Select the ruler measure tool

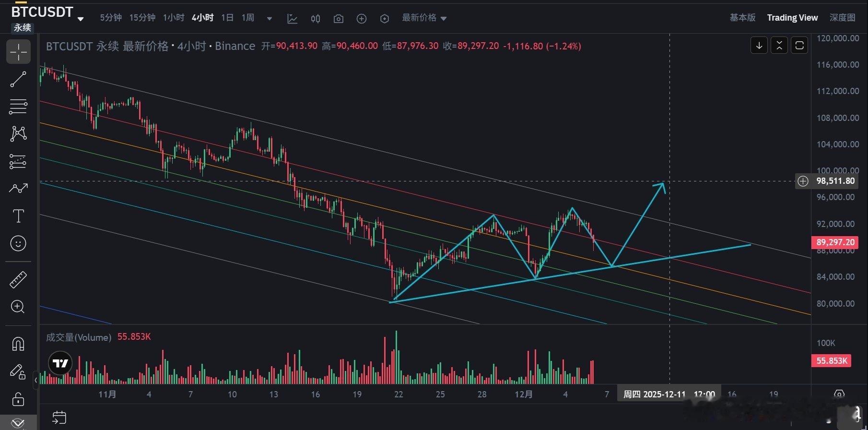tap(18, 279)
